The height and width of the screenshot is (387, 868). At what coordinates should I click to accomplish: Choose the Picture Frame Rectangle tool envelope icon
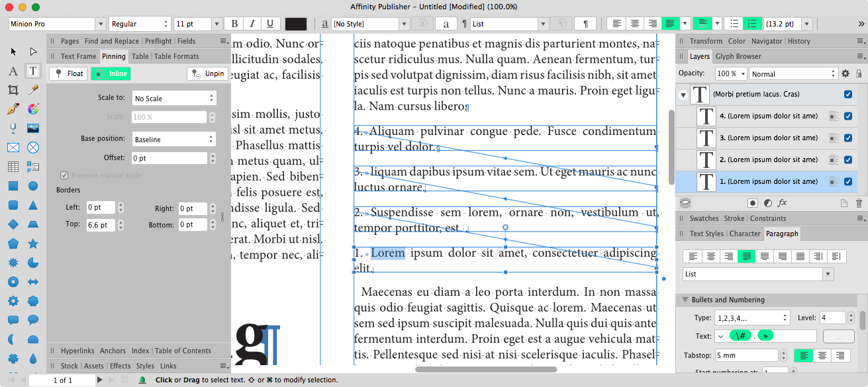pyautogui.click(x=13, y=147)
